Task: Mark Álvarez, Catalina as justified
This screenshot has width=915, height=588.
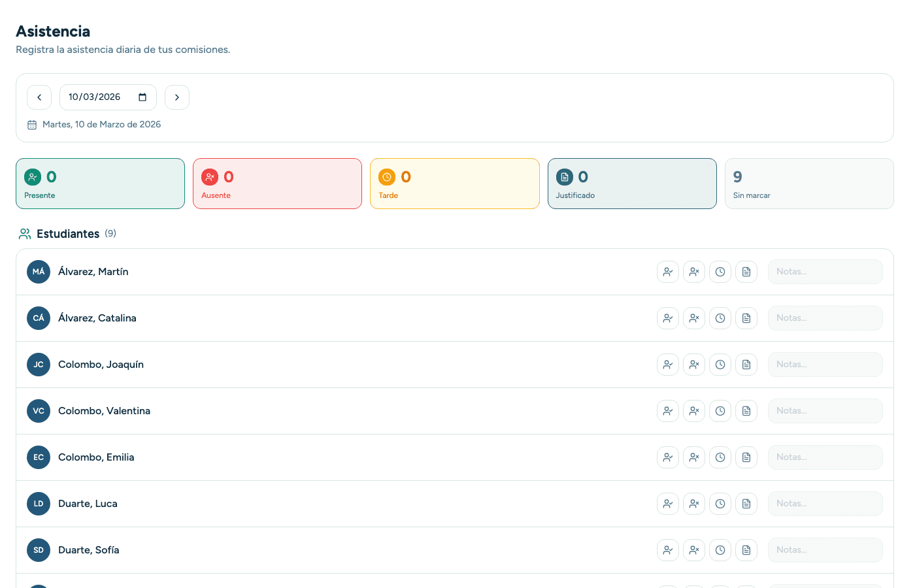Action: point(746,318)
